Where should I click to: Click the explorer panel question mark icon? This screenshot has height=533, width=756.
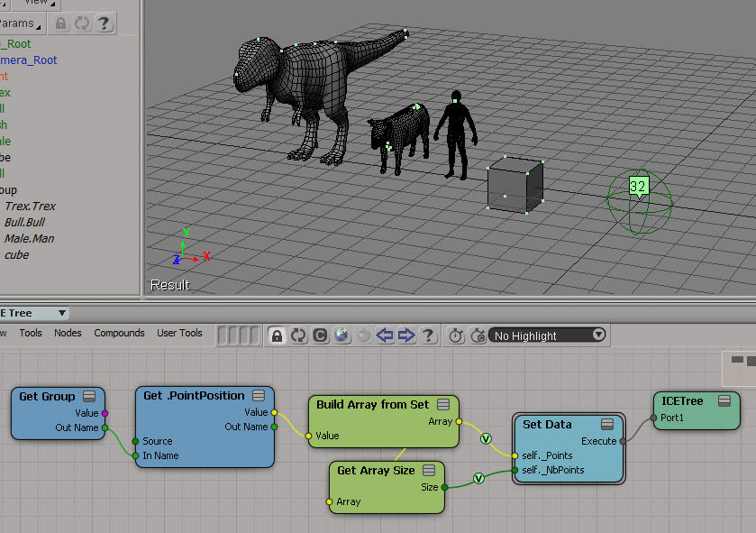pyautogui.click(x=104, y=23)
